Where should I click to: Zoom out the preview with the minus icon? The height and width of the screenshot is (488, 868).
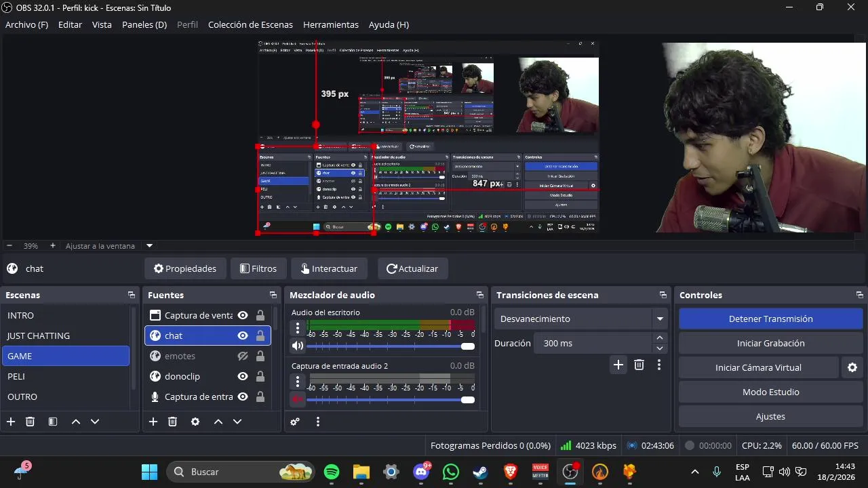click(x=9, y=246)
